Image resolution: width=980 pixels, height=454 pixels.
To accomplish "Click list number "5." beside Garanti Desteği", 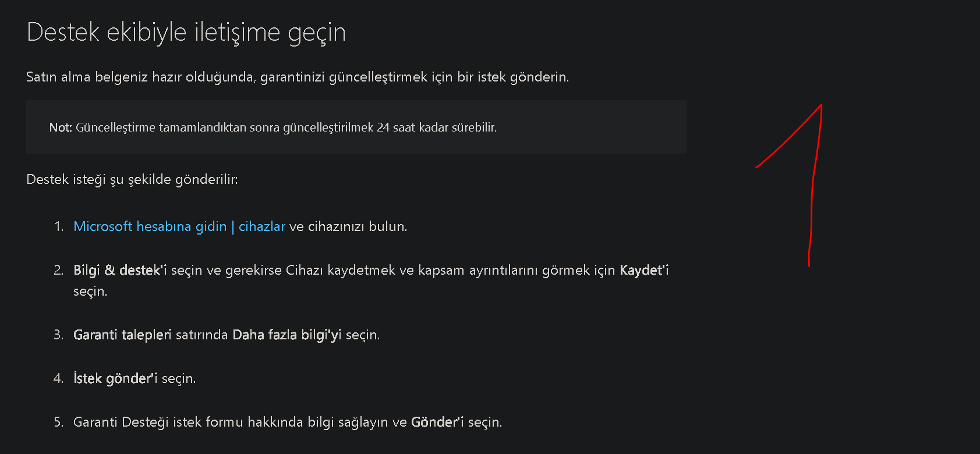I will [59, 422].
